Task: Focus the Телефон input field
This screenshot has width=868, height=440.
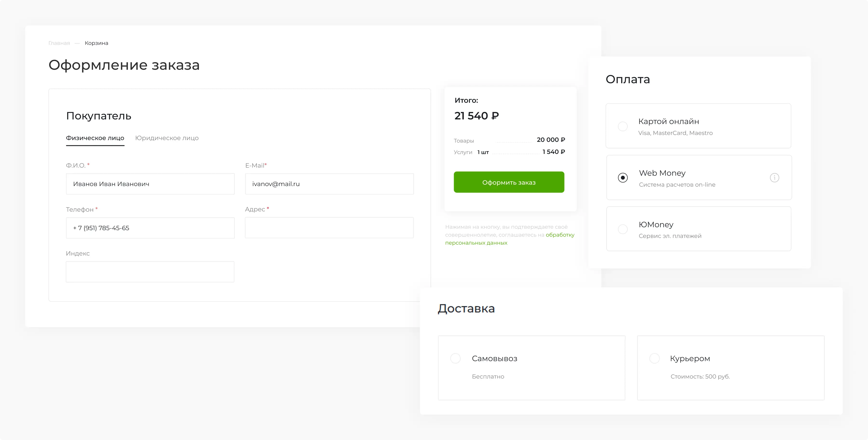Action: [150, 228]
